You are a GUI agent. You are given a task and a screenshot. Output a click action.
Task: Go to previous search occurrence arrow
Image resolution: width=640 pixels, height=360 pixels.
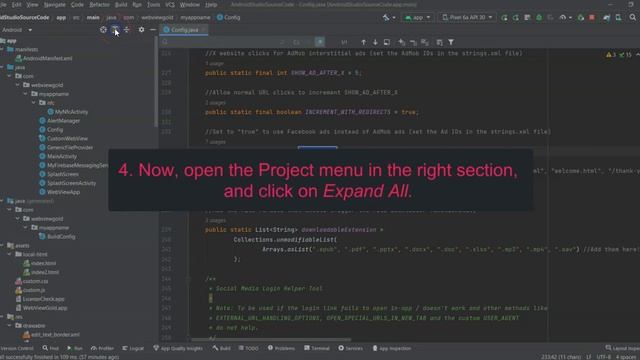click(x=363, y=42)
